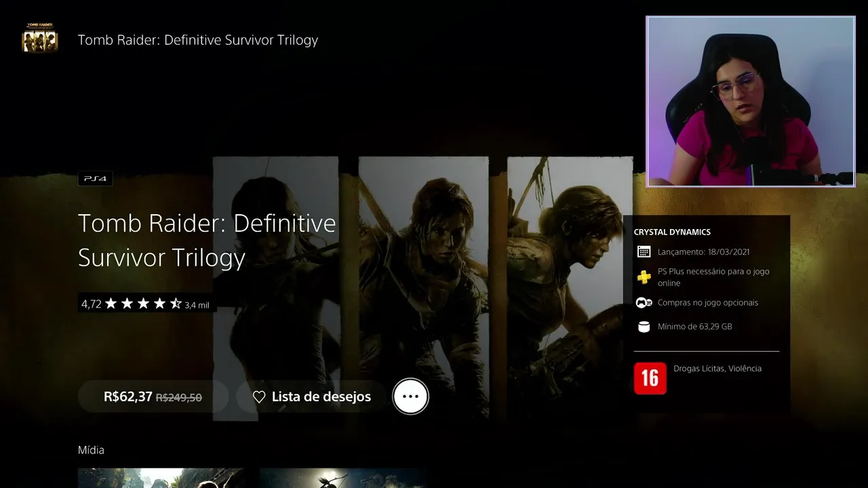Open the second media thumbnail under Mídia

[342, 478]
